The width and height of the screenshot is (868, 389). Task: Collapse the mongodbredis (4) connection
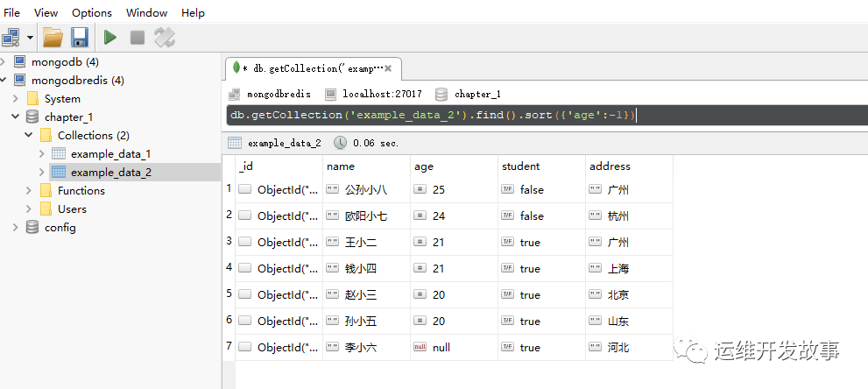point(4,81)
